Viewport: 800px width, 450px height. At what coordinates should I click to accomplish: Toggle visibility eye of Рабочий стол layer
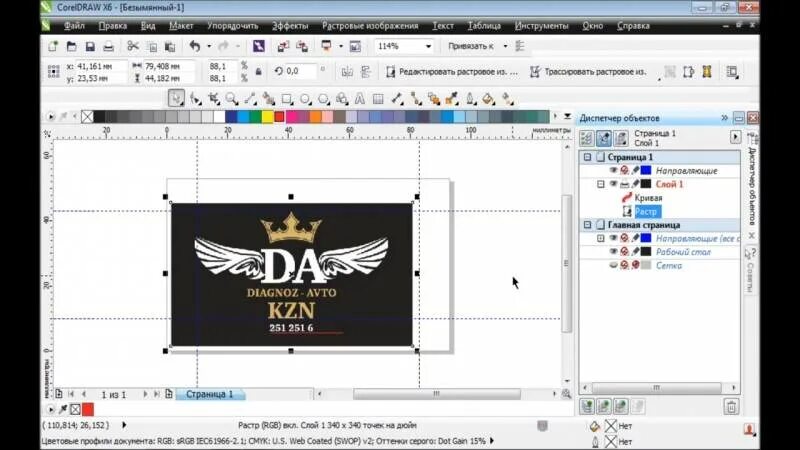[x=613, y=252]
